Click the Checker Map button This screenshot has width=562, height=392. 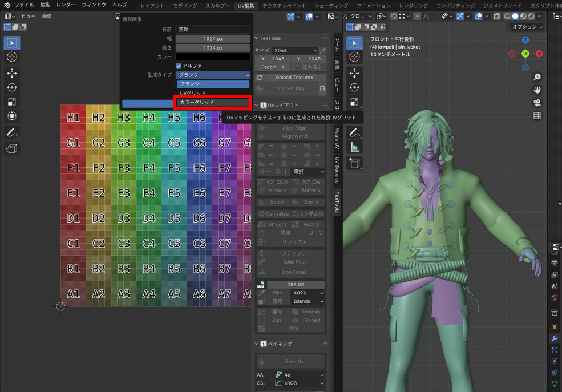coord(287,88)
